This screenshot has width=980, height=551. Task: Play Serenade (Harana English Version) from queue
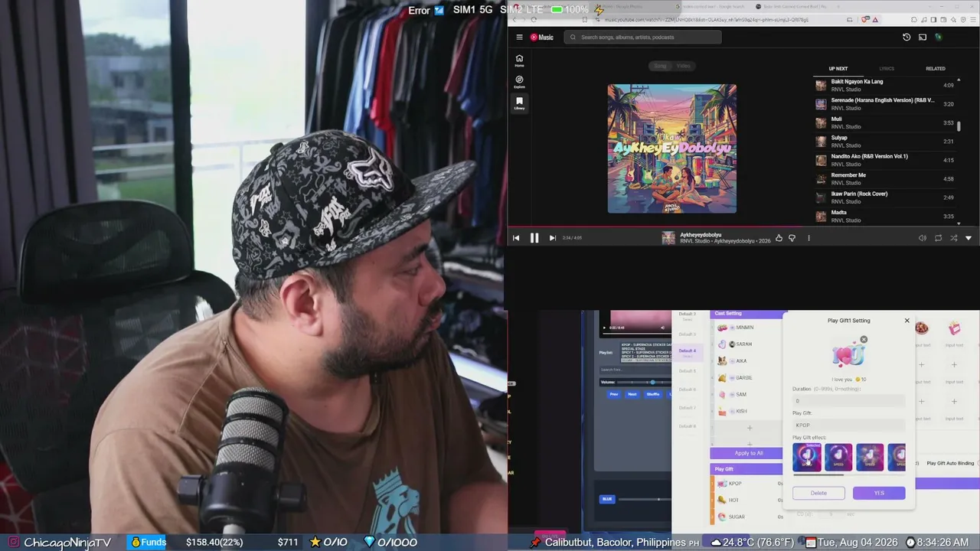884,103
